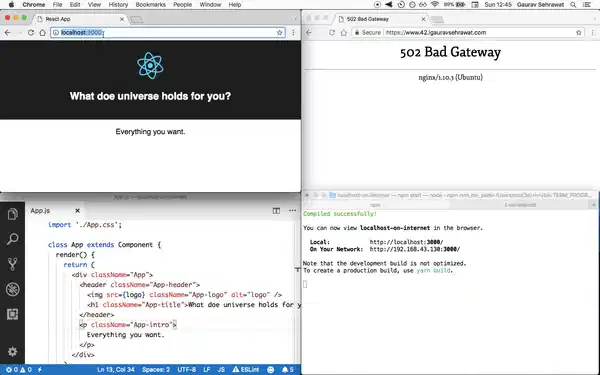Click the ESLint status item
The height and width of the screenshot is (375, 600).
pos(246,370)
